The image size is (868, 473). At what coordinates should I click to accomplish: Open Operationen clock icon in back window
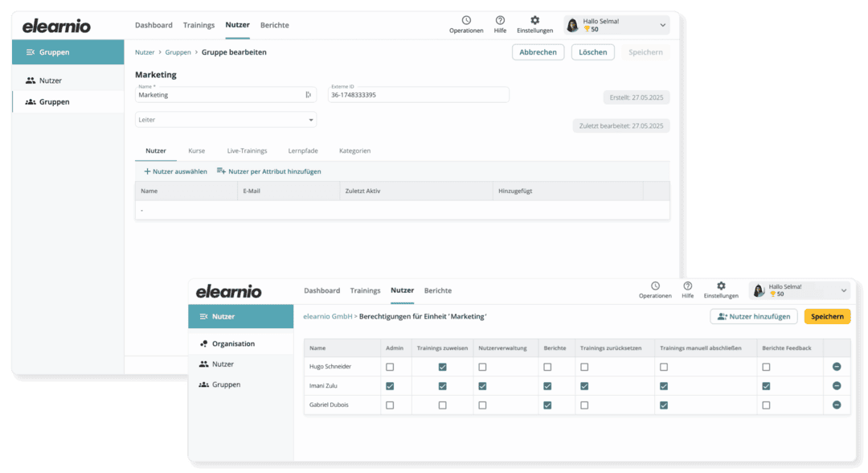tap(466, 20)
